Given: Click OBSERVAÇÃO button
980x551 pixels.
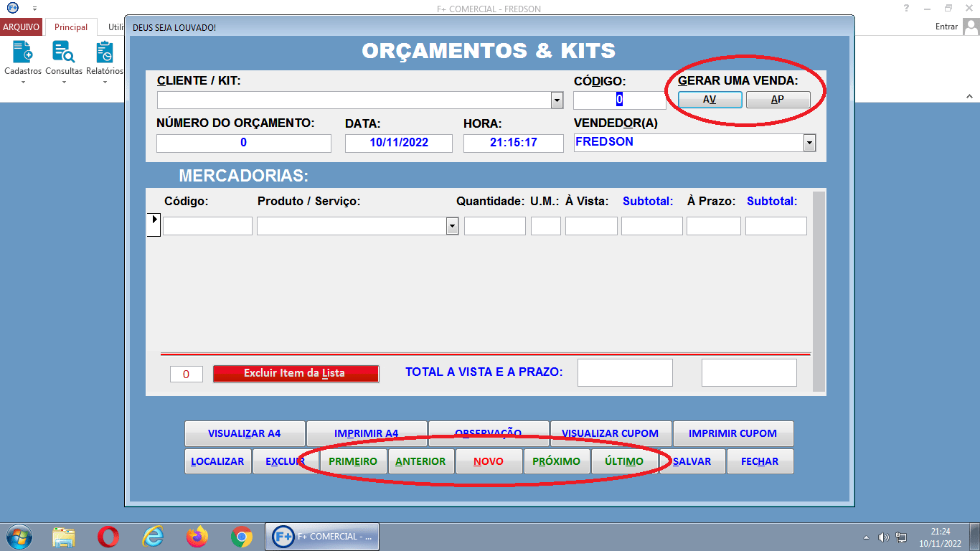Looking at the screenshot, I should 489,433.
